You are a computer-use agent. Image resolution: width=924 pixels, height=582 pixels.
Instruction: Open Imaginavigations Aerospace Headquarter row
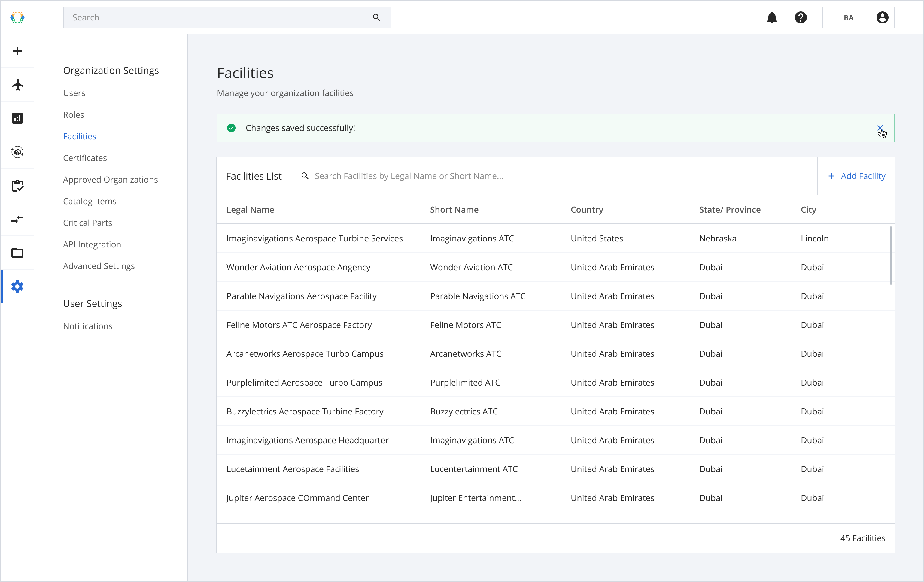click(556, 440)
